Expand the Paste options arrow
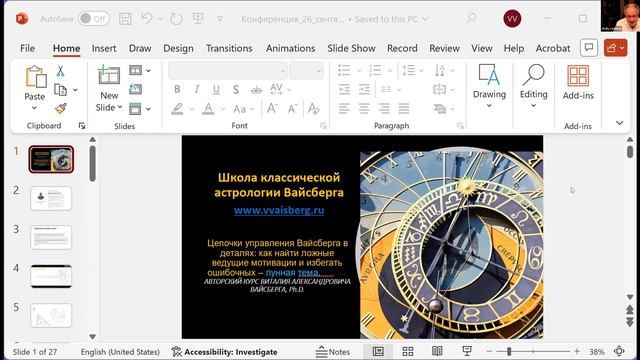 click(x=34, y=108)
